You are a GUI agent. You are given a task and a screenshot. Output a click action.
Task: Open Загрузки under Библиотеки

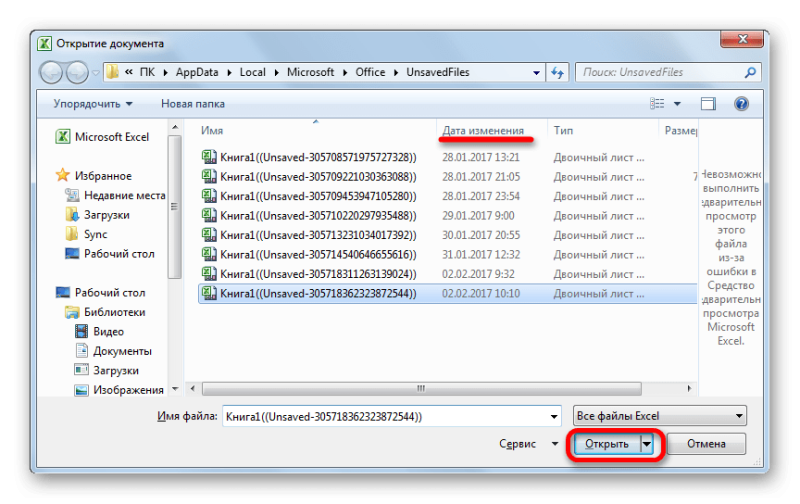(x=107, y=370)
